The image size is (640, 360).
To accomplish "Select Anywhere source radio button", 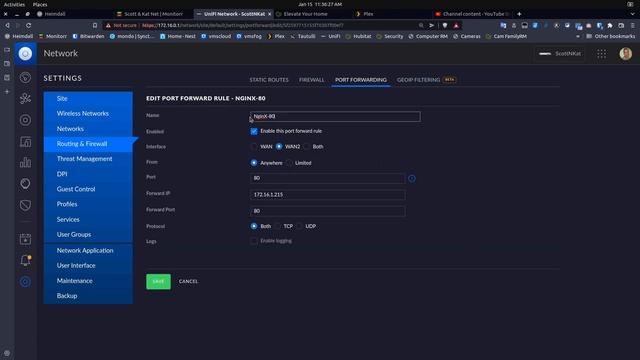I will tap(254, 163).
